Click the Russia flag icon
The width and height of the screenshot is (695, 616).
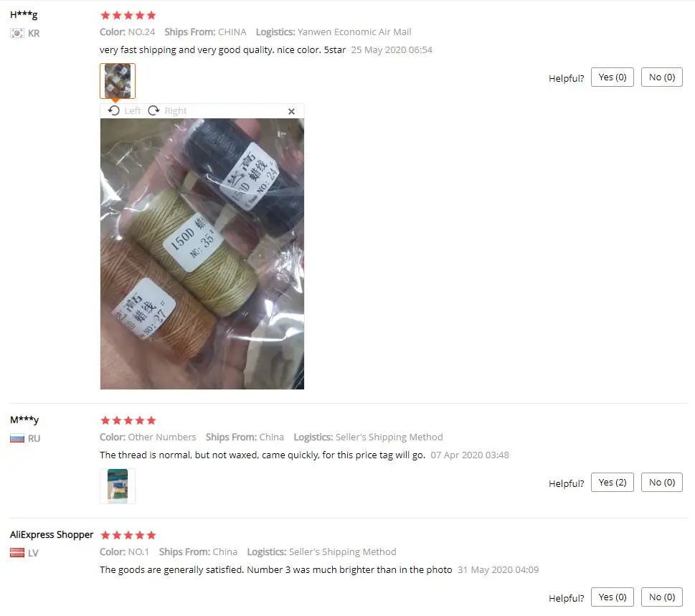(17, 438)
